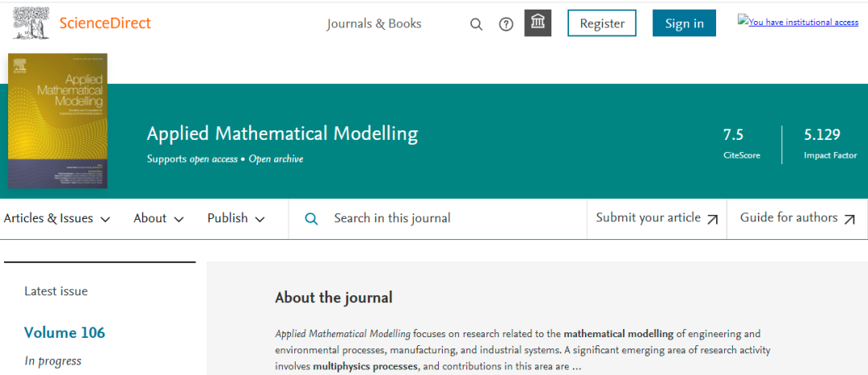Click the Applied Mathematical Modelling title
Screen dimensions: 868x375
click(282, 134)
